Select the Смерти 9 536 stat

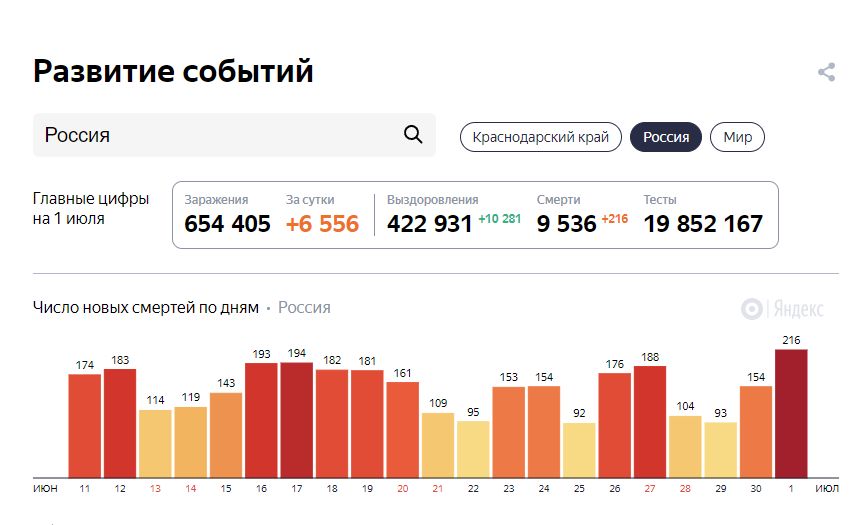[566, 223]
